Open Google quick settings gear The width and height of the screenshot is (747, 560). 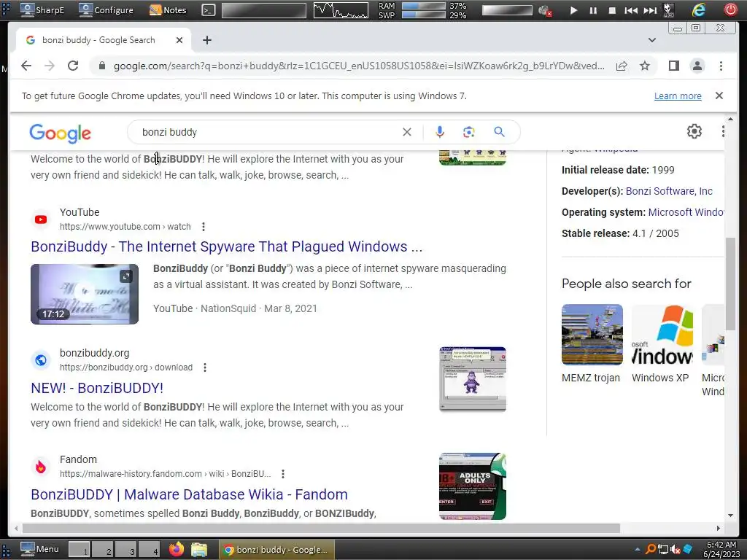694,131
